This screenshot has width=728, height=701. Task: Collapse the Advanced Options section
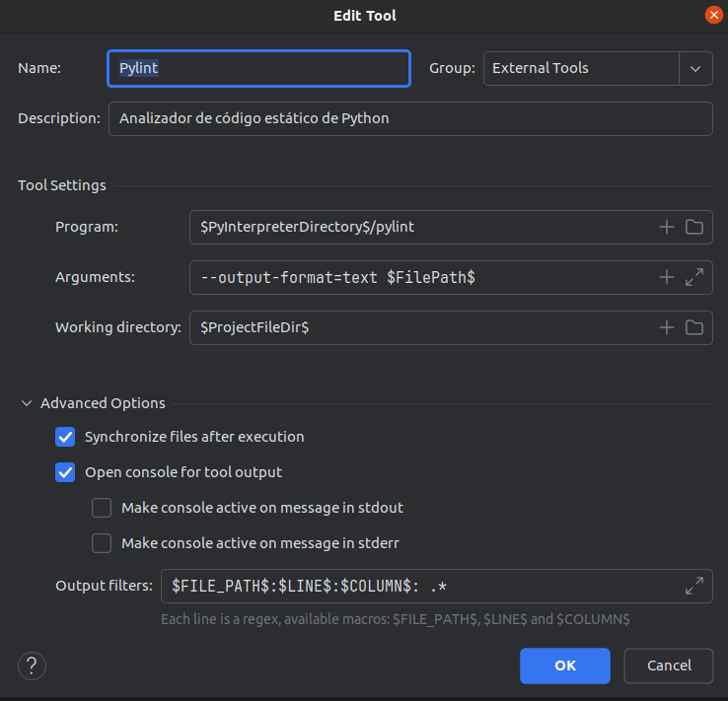(27, 403)
